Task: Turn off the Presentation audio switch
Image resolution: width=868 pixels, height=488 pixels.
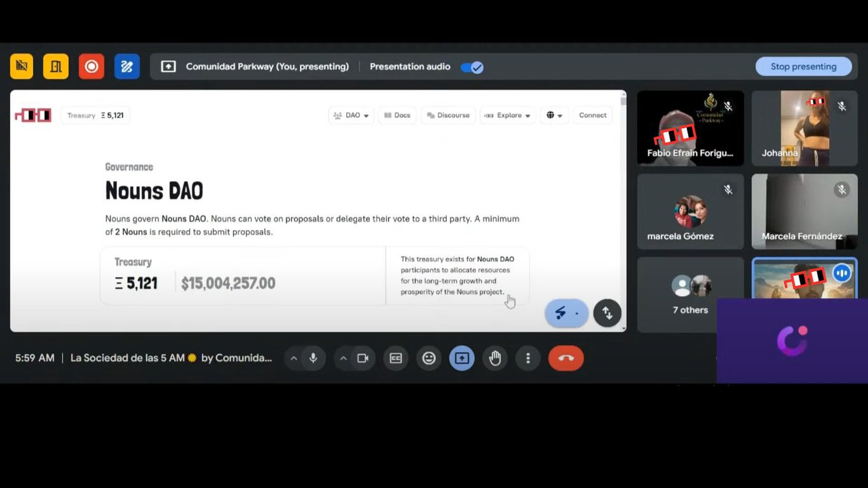Action: tap(472, 67)
